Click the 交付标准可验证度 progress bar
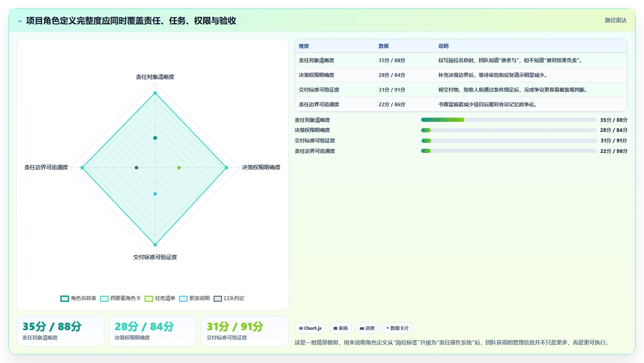644x363 pixels. click(x=509, y=141)
